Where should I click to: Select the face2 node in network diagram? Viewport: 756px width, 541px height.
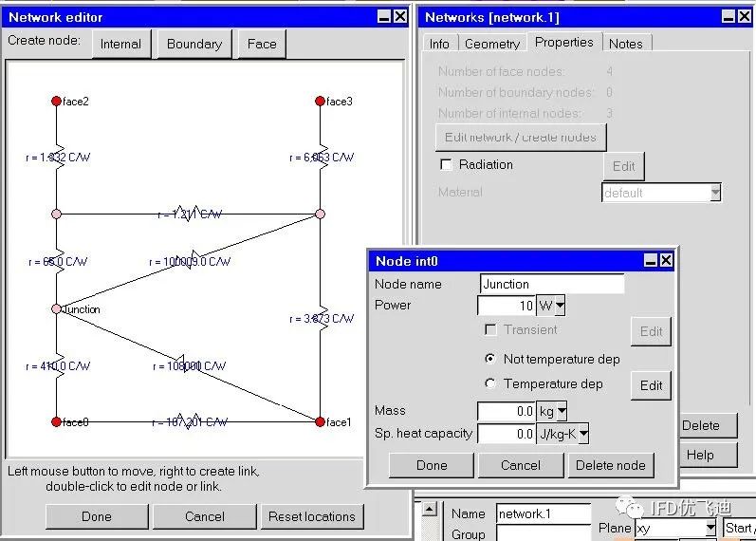(56, 101)
